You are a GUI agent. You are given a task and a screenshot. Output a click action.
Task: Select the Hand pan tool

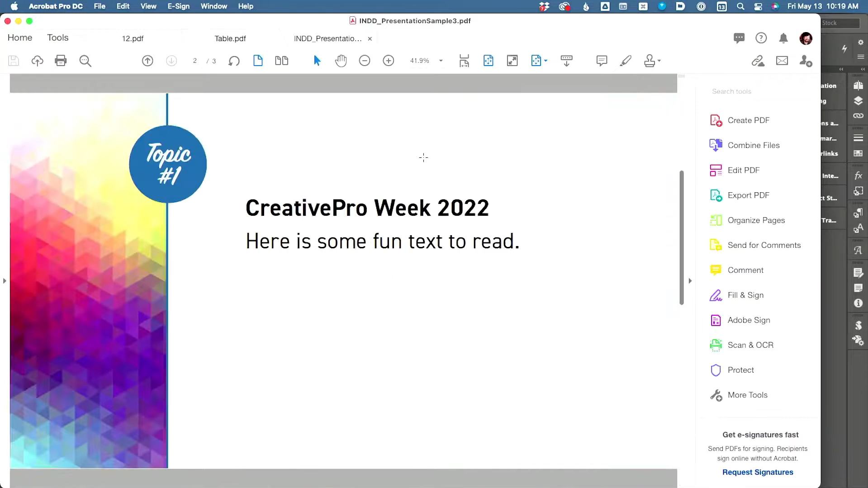click(341, 61)
